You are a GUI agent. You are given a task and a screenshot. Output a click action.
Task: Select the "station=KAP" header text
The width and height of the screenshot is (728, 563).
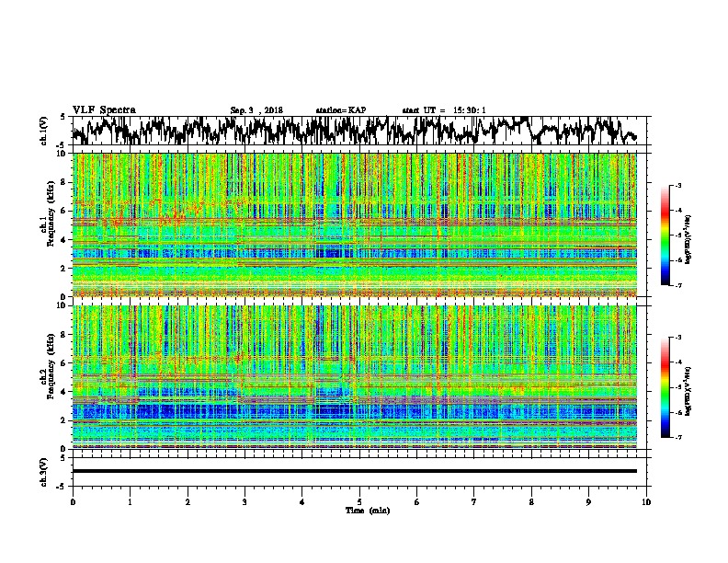point(341,110)
